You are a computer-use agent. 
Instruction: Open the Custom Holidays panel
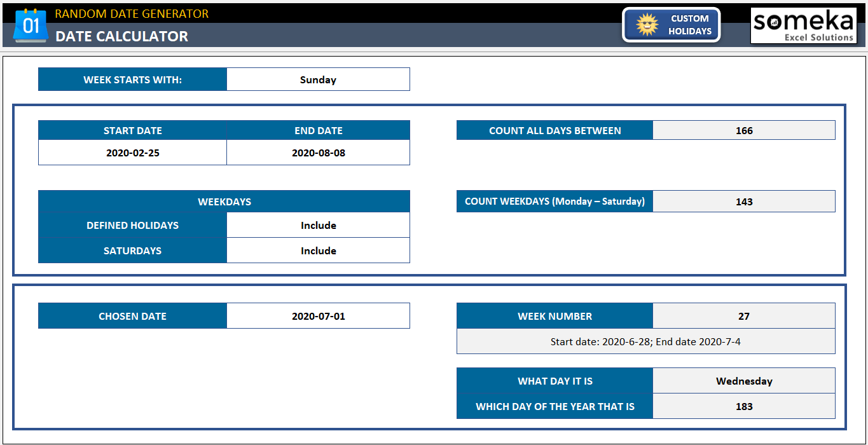(671, 24)
